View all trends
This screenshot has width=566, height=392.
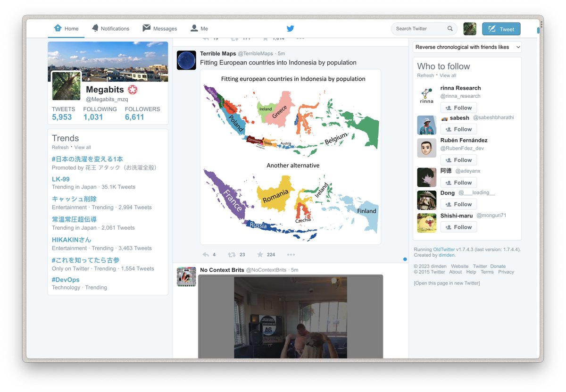tap(83, 147)
